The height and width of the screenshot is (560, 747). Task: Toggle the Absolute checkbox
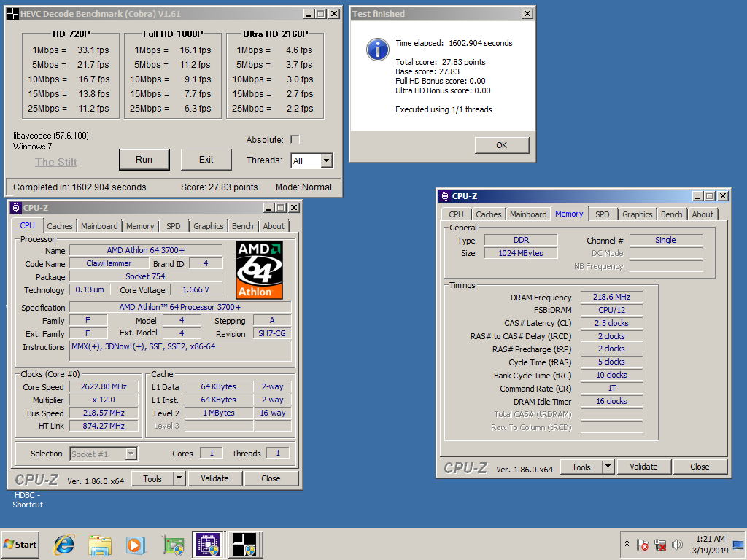pos(295,139)
